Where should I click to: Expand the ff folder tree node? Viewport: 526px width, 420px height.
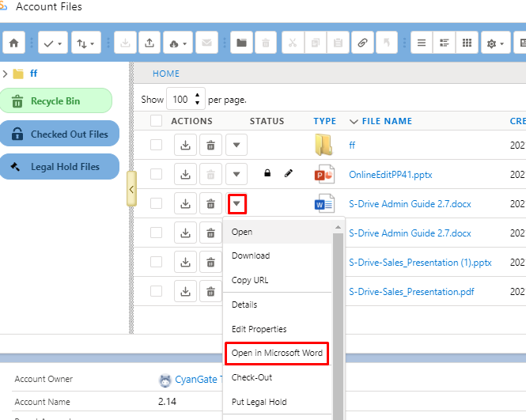[6, 74]
